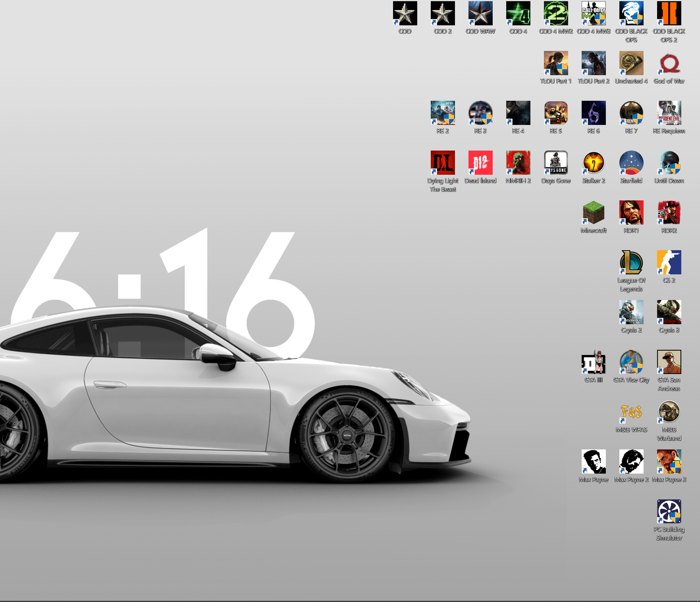Select the RE 3 icon
Viewport: 700px width, 602px height.
click(x=480, y=113)
